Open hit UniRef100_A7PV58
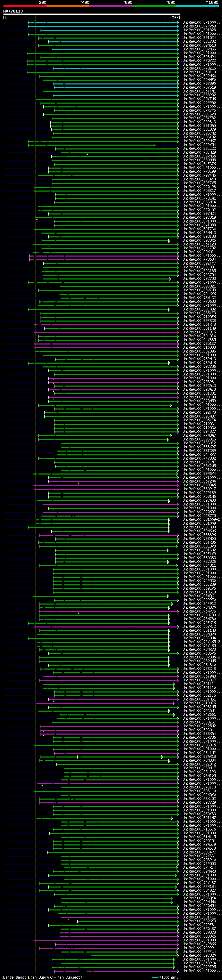The image size is (222, 980). 199,26
